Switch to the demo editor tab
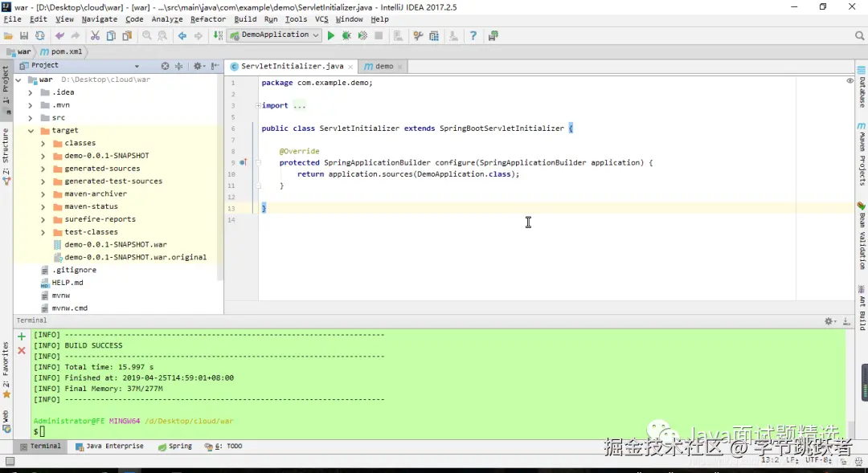The height and width of the screenshot is (473, 868). 383,66
